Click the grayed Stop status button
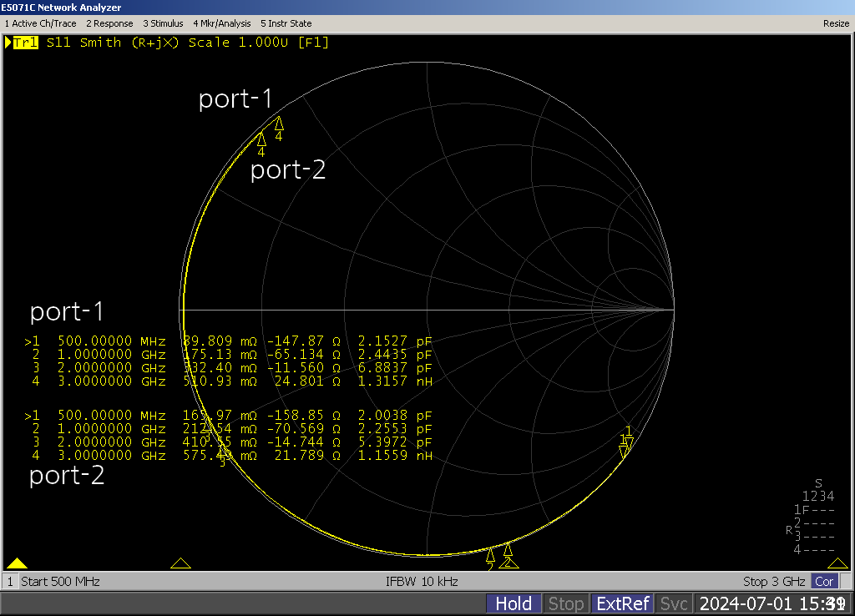The height and width of the screenshot is (616, 855). coord(565,603)
